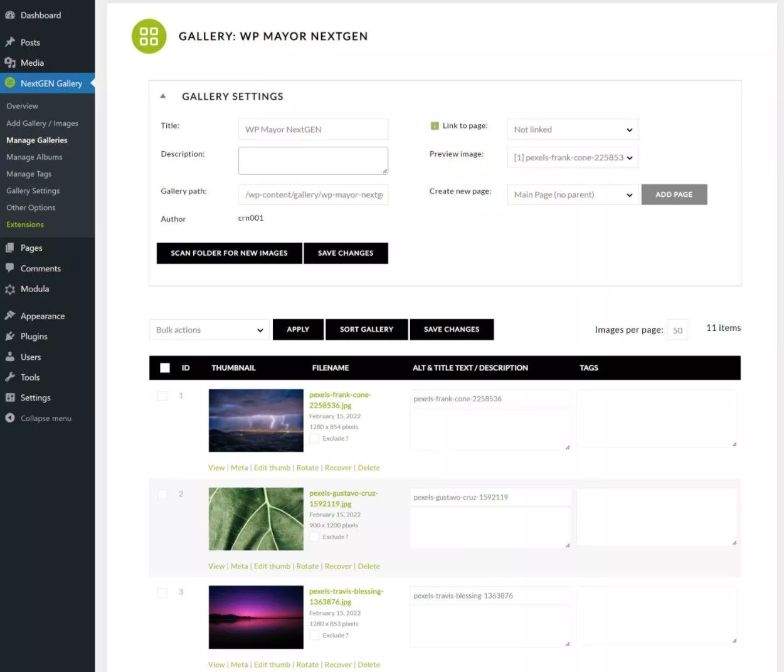Click the Comments speech bubble icon
The image size is (784, 672).
pyautogui.click(x=10, y=268)
